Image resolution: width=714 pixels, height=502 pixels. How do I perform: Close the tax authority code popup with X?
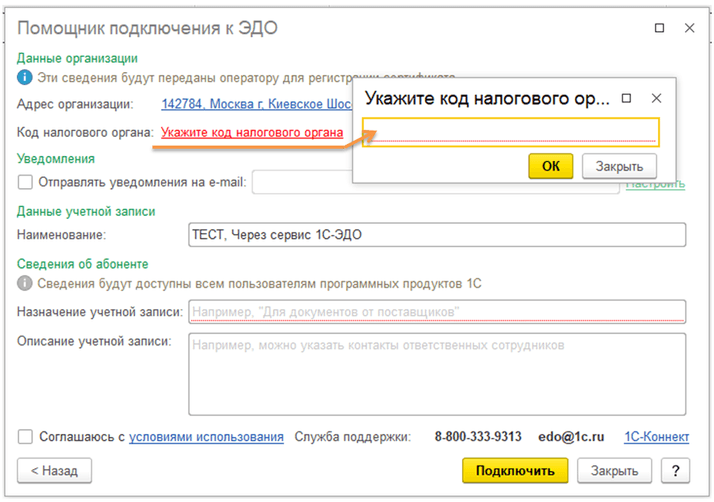656,99
